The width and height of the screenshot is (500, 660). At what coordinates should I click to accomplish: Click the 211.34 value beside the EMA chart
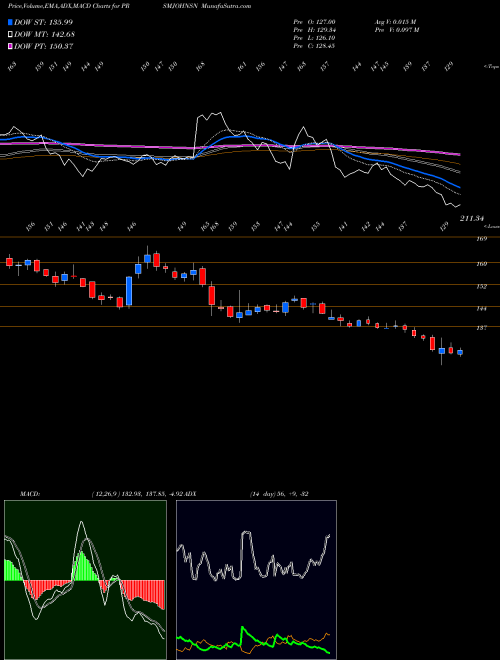tap(471, 218)
